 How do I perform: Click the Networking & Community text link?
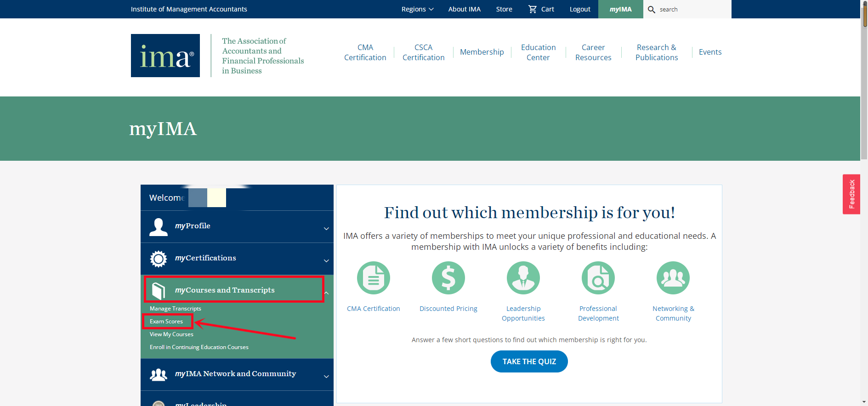pyautogui.click(x=673, y=313)
